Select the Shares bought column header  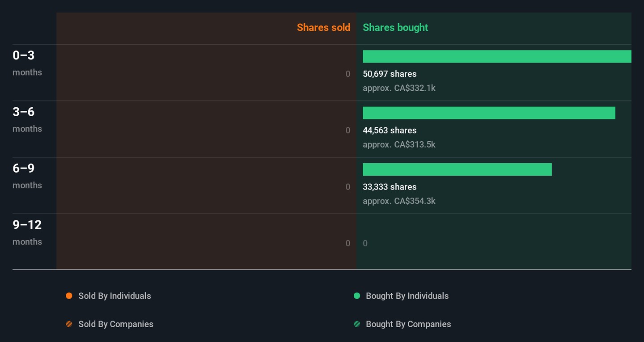tap(395, 28)
